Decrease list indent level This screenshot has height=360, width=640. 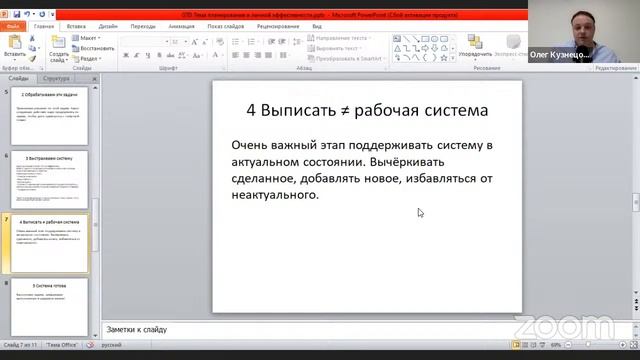coord(271,42)
